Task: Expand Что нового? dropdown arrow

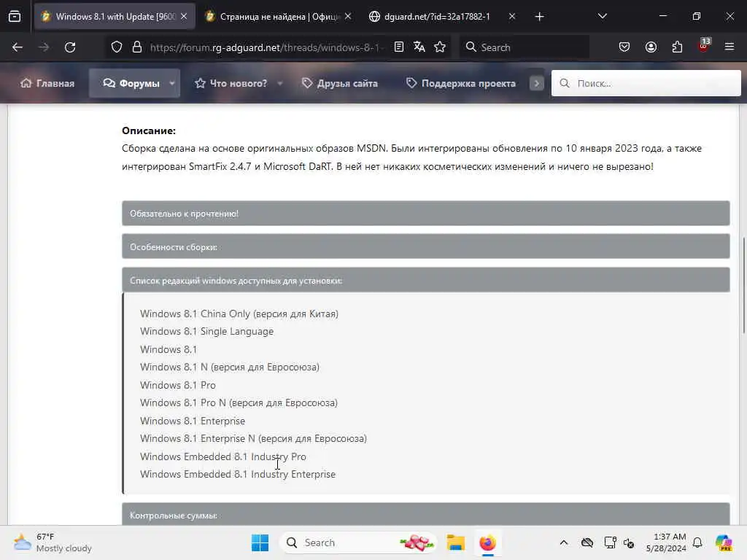Action: pos(280,83)
